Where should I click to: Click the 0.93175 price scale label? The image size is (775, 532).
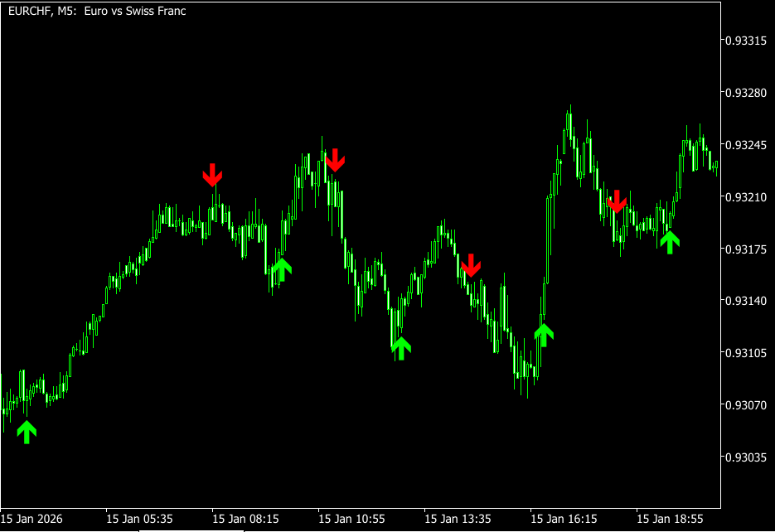(x=745, y=249)
